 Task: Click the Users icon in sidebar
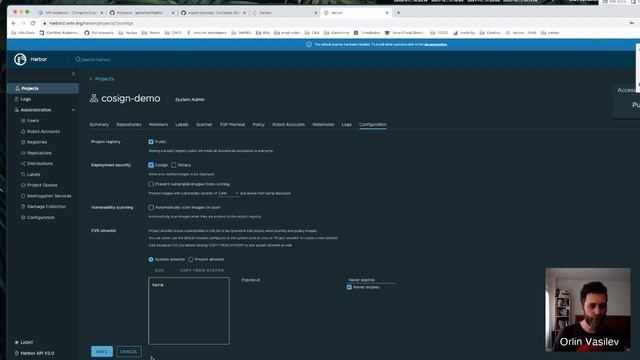coord(23,121)
